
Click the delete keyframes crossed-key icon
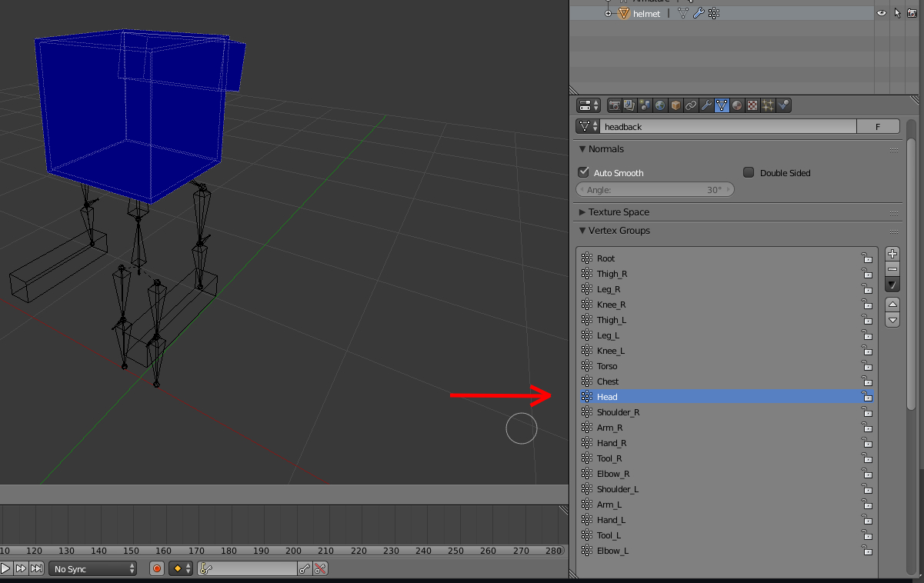point(320,568)
